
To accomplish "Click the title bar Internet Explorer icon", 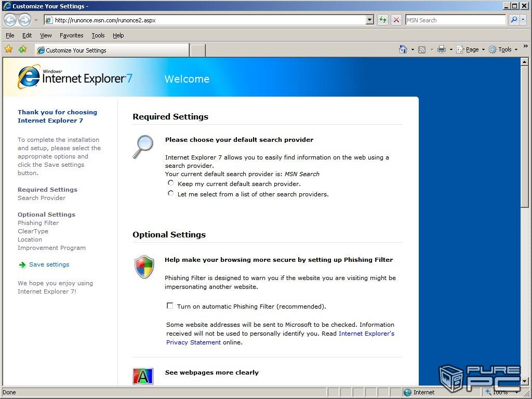I will [6, 6].
